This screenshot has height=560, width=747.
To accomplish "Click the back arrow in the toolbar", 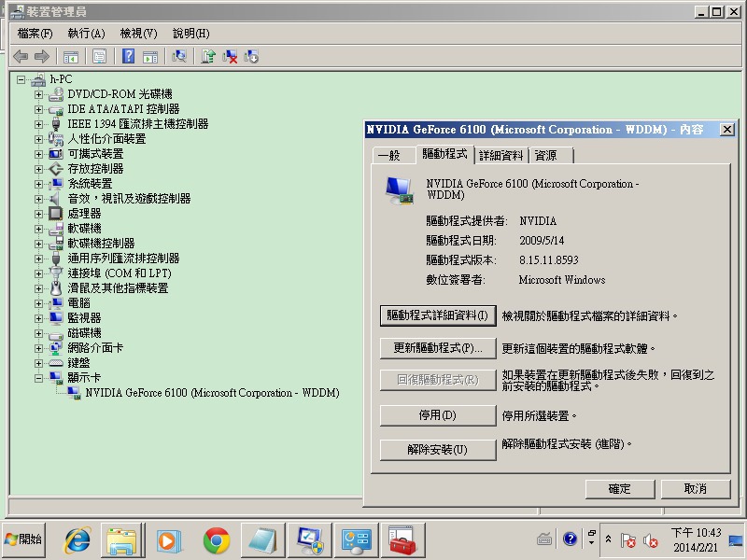I will tap(21, 56).
